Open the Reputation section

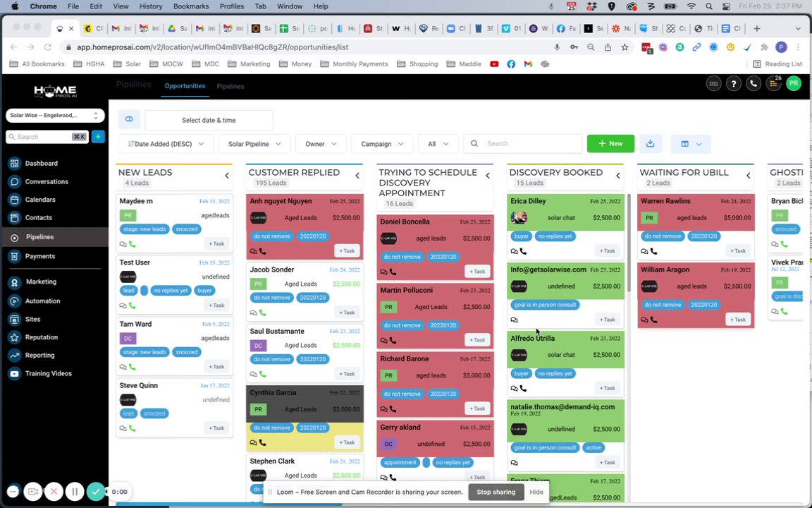[42, 337]
